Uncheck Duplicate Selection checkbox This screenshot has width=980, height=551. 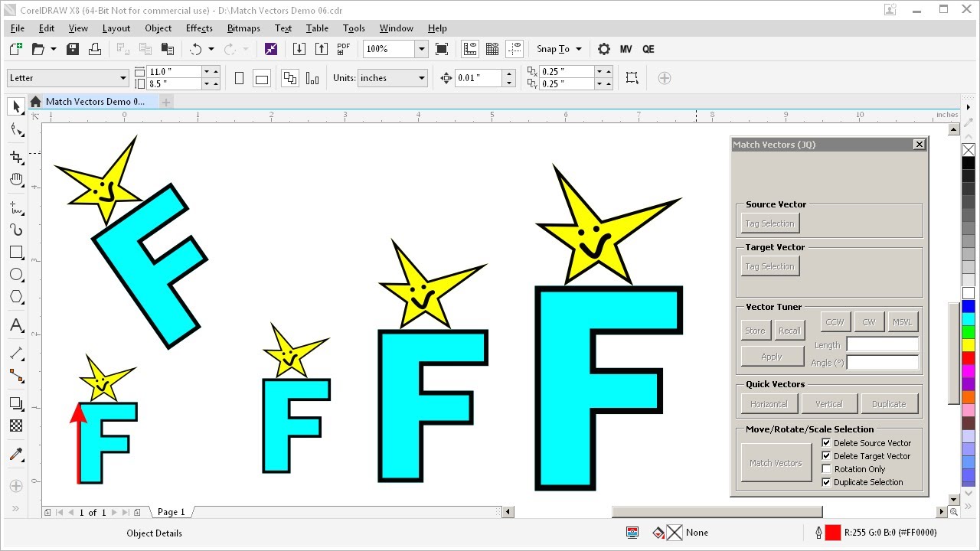[826, 482]
